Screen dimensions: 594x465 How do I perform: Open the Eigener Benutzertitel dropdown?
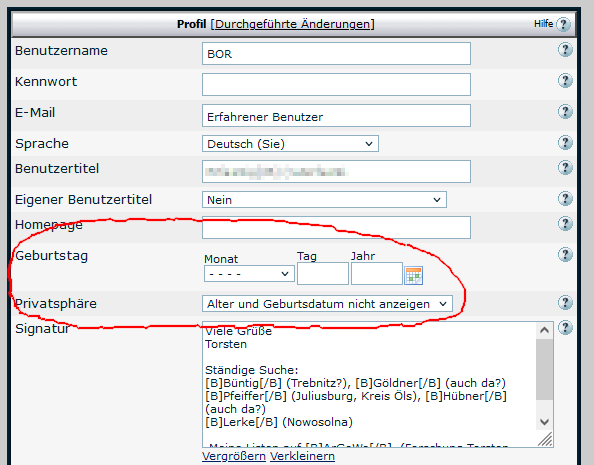pos(324,200)
